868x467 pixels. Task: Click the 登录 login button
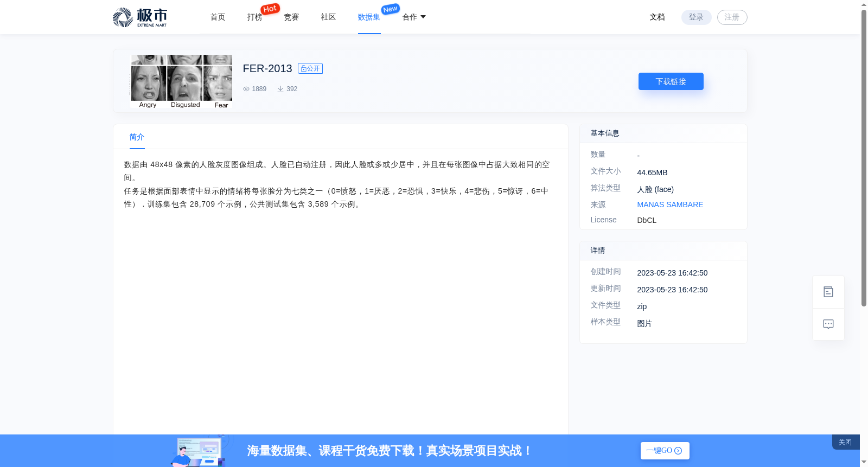[x=697, y=17]
